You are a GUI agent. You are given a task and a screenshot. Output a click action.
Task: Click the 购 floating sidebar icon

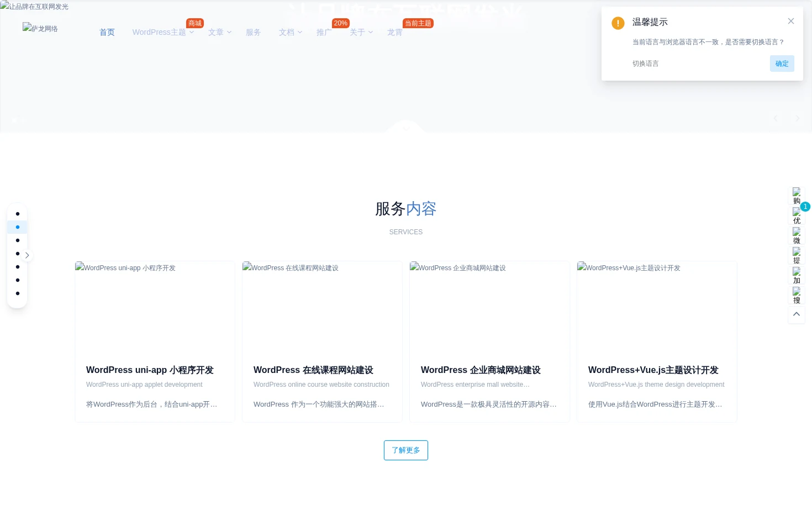[x=797, y=196]
